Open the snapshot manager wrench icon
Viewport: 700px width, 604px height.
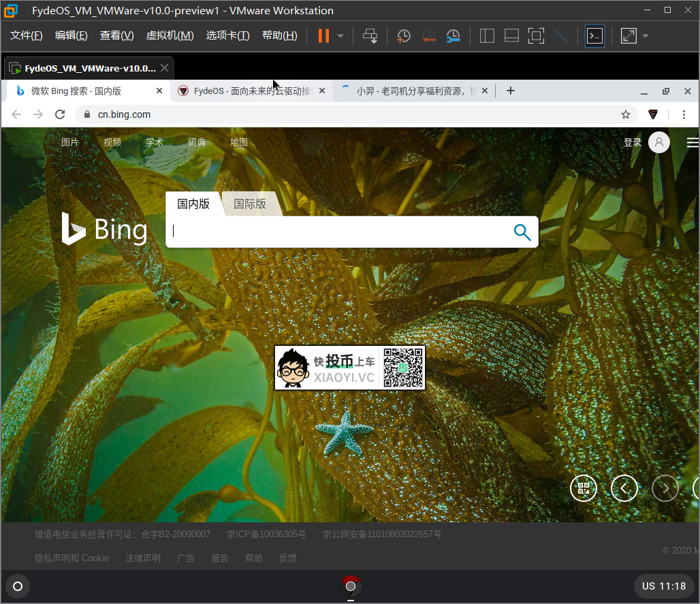pyautogui.click(x=453, y=36)
